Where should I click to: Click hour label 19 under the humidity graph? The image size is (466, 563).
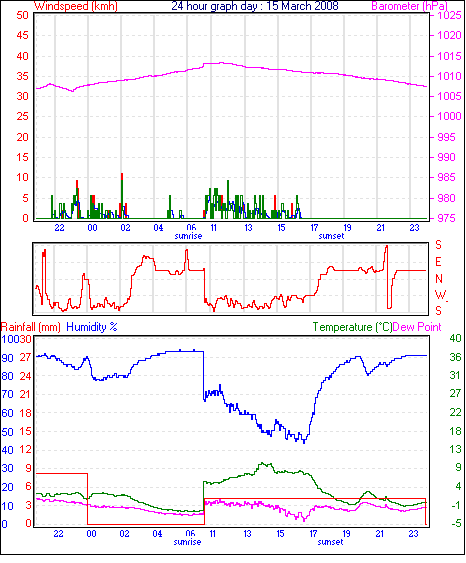(x=346, y=534)
